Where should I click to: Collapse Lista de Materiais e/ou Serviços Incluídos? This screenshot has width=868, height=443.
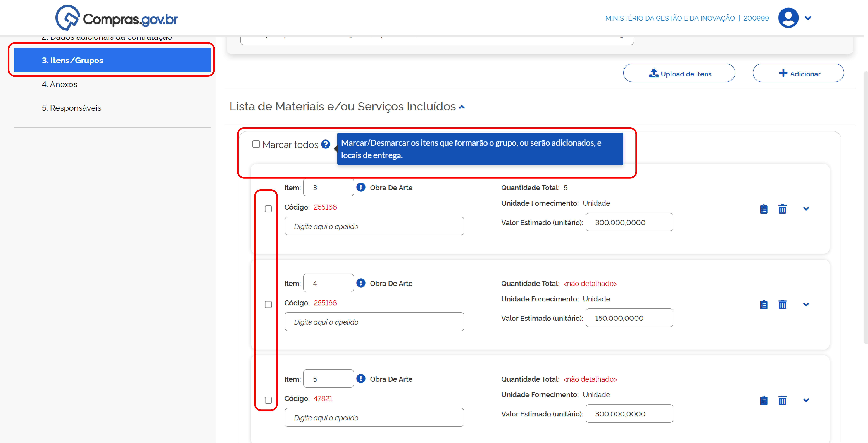(x=462, y=107)
